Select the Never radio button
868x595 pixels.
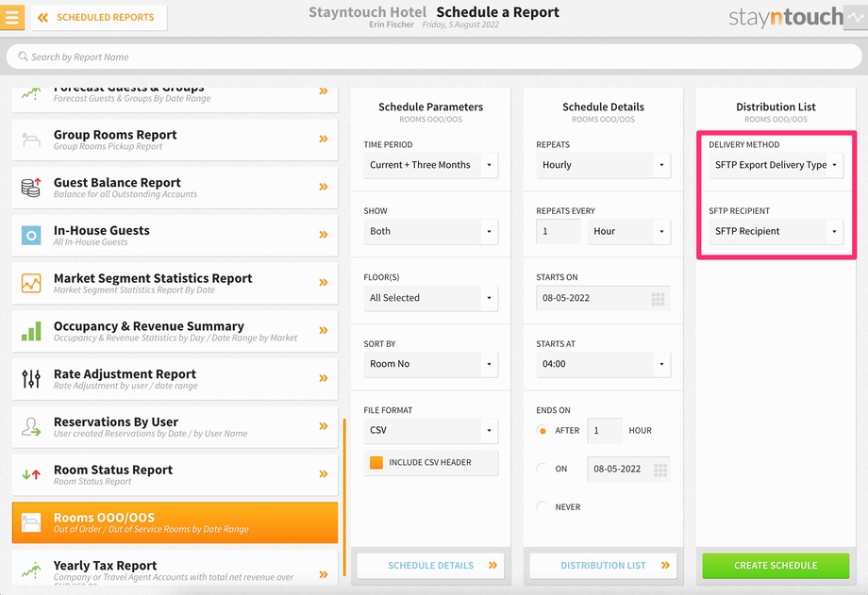542,507
